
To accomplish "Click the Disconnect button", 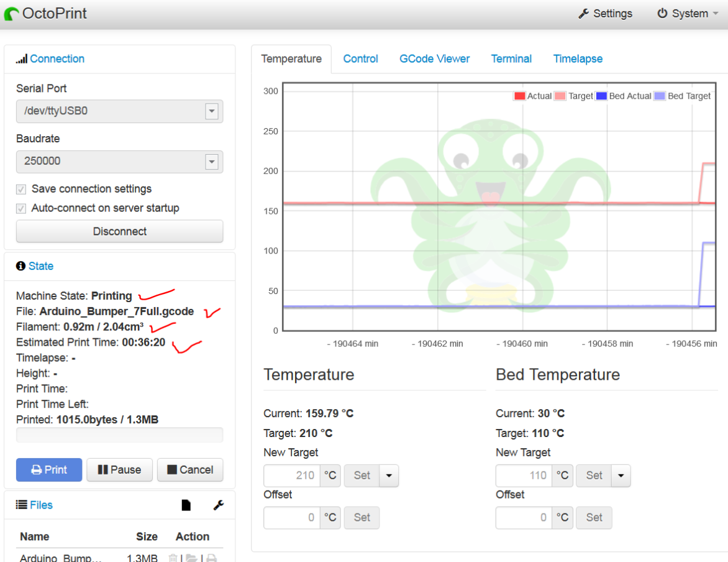I will (x=119, y=231).
